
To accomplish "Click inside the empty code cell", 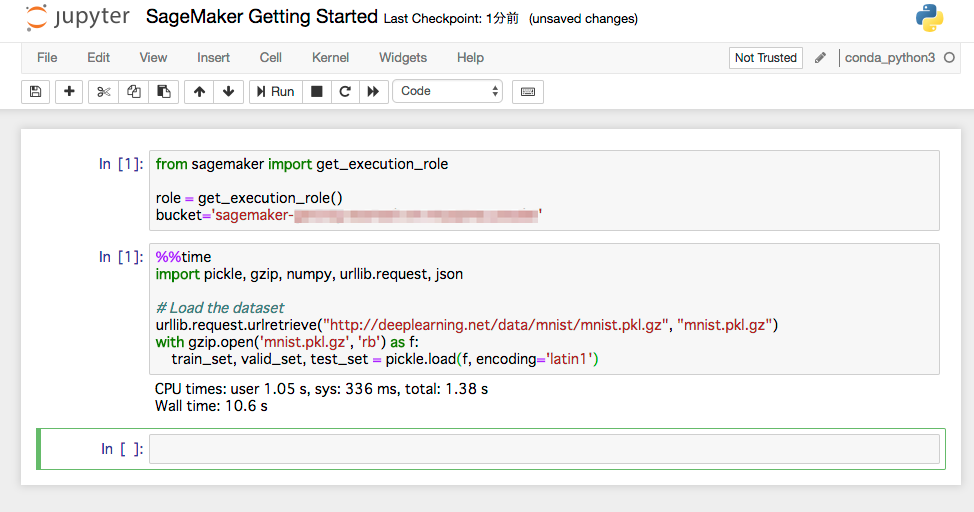I will coord(544,449).
